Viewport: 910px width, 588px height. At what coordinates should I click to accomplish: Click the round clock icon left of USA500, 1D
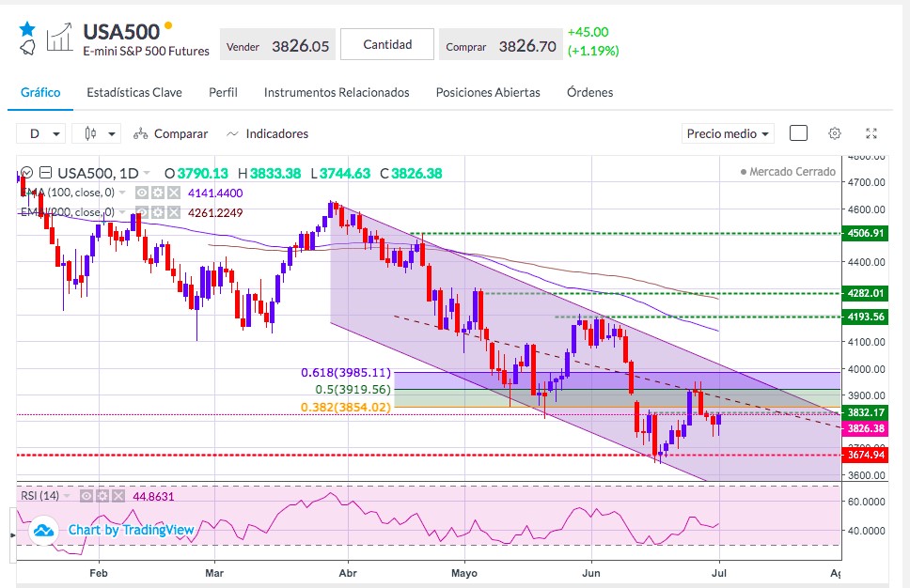[x=26, y=173]
